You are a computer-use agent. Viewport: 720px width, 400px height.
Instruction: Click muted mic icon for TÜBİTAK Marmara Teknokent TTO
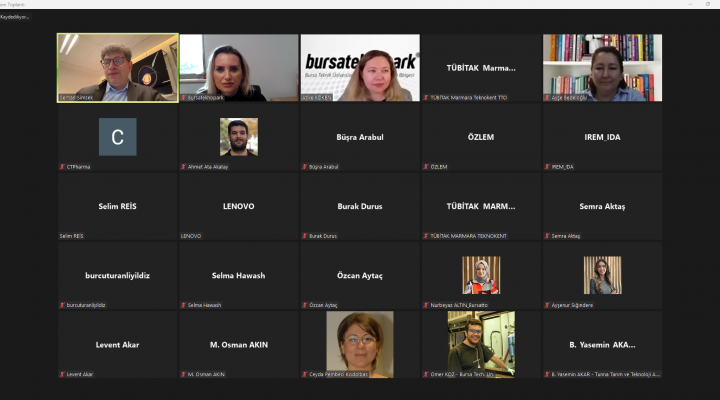coord(426,98)
